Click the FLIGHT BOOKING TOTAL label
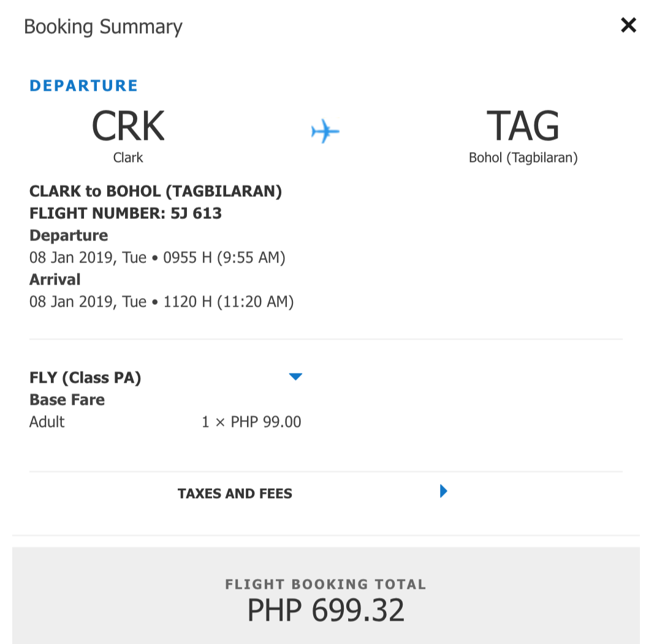 pyautogui.click(x=326, y=585)
